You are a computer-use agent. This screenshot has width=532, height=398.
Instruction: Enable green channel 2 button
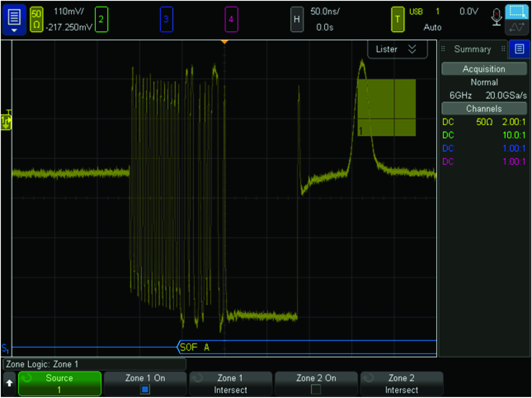point(101,20)
